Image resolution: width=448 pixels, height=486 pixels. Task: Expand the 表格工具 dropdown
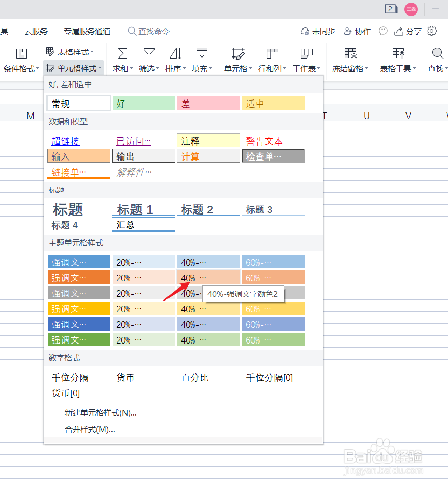[x=414, y=68]
